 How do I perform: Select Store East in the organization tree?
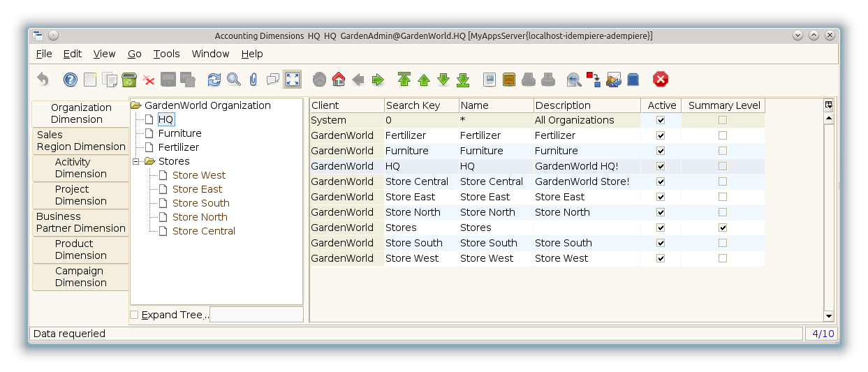click(197, 189)
